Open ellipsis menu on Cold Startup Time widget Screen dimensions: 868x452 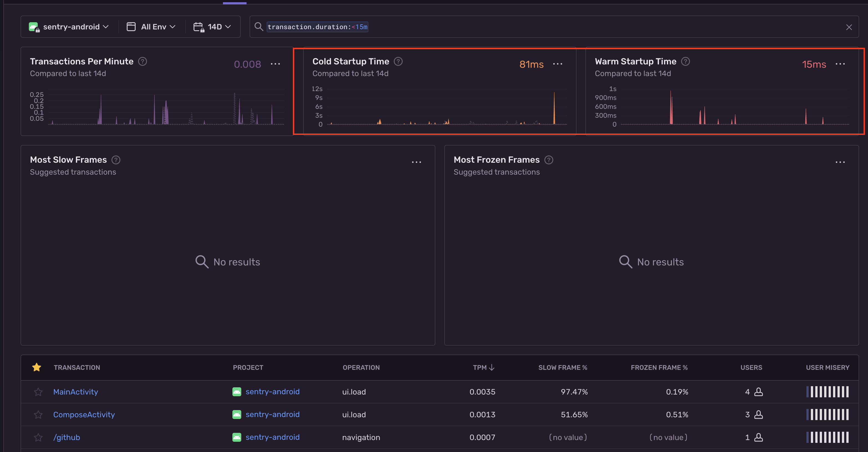coord(558,64)
